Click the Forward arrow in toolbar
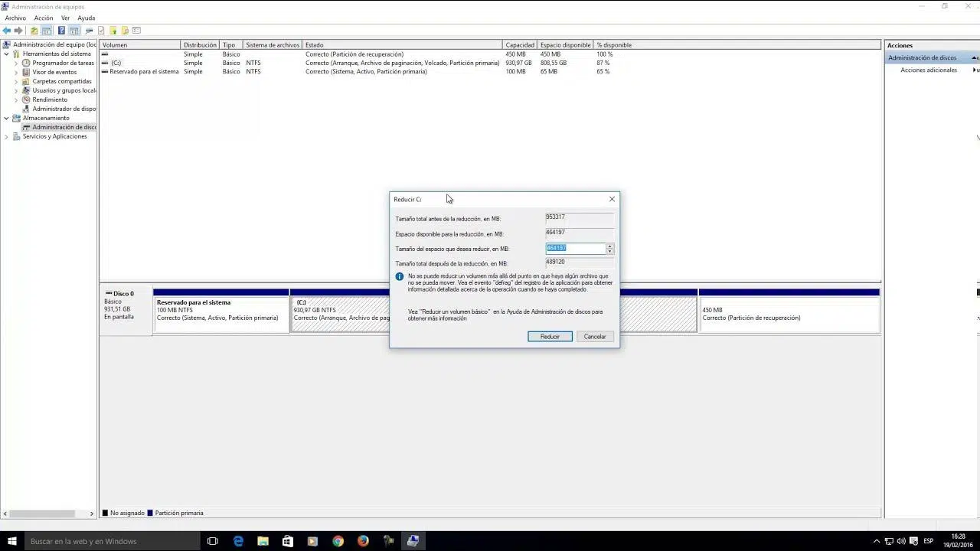Viewport: 980px width, 551px height. [18, 31]
